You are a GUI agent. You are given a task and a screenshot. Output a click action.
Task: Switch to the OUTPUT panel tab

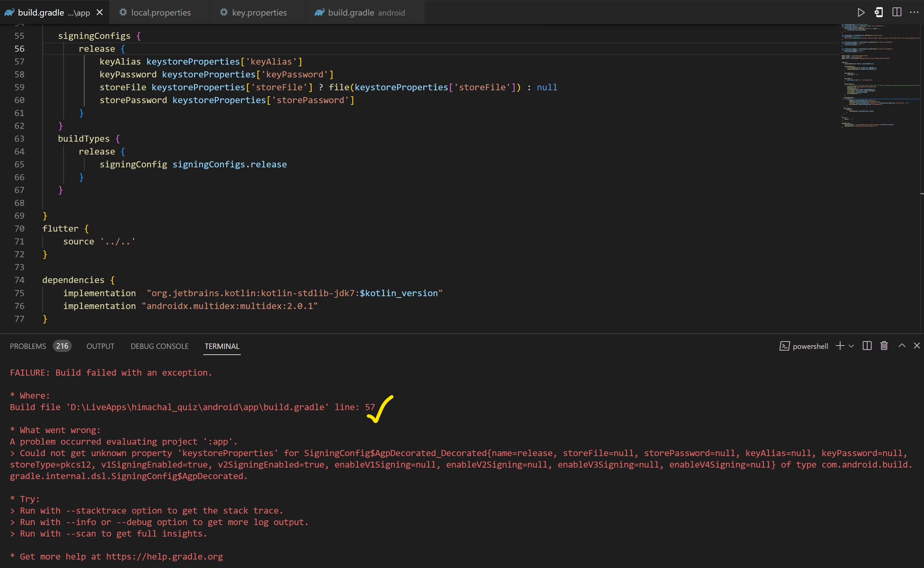pos(100,346)
